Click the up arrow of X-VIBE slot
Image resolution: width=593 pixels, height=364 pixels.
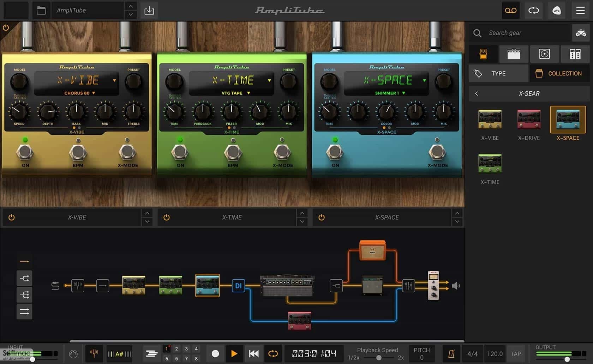click(x=147, y=213)
